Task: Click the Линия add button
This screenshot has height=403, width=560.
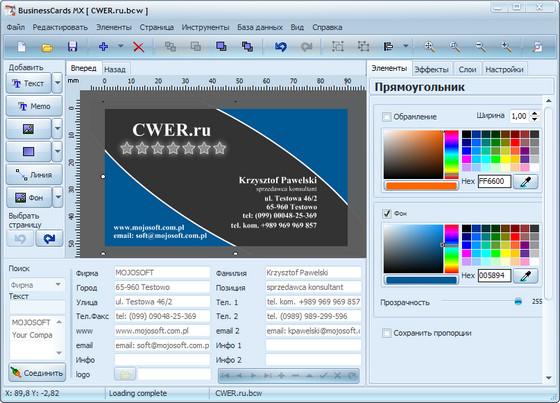Action: point(34,175)
